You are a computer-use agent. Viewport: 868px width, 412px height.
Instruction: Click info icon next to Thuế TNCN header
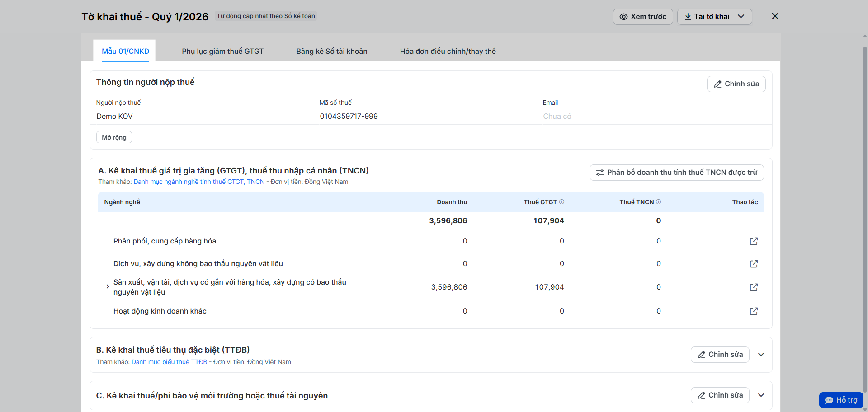tap(658, 202)
